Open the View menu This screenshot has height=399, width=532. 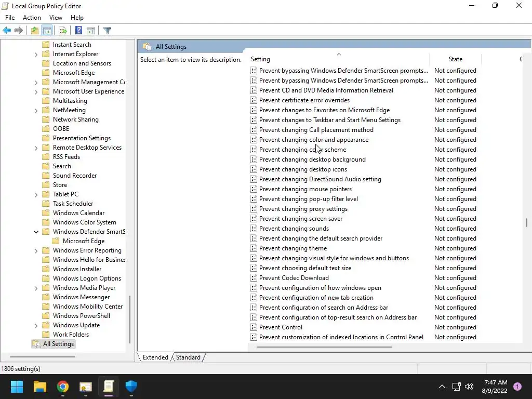coord(56,18)
